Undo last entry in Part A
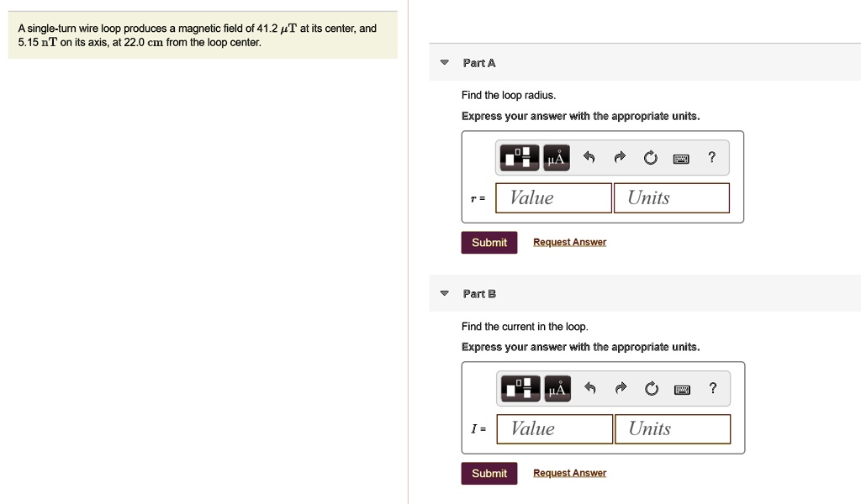Image resolution: width=861 pixels, height=504 pixels. pos(589,157)
